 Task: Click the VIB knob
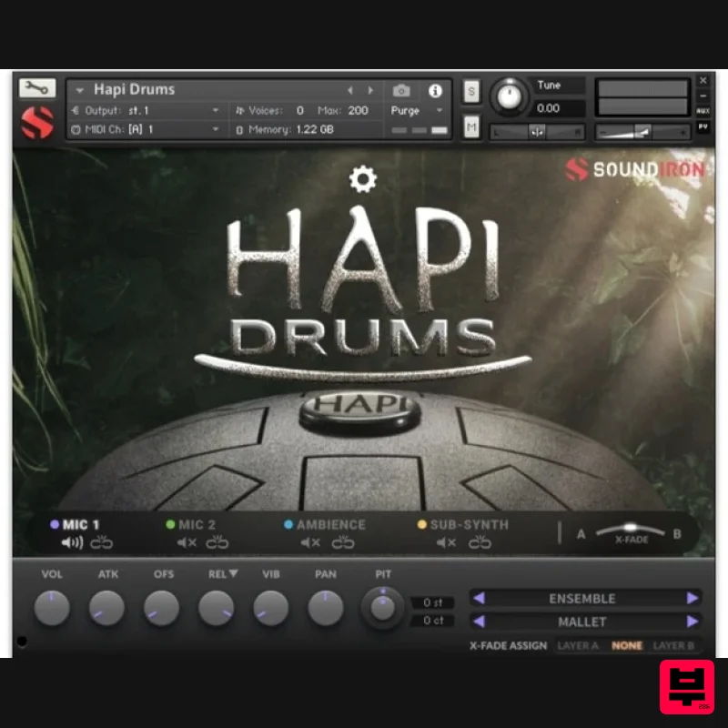pos(271,608)
